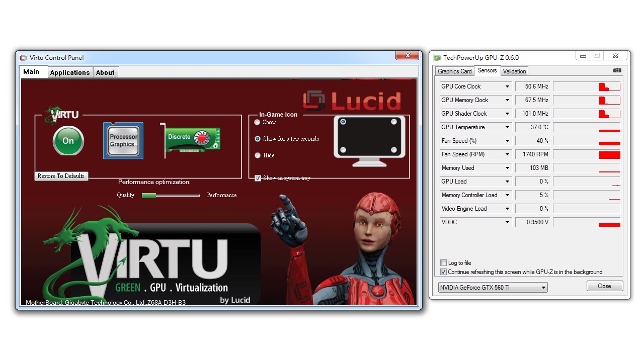This screenshot has height=362, width=644.
Task: Expand the GPU Load dropdown
Action: [507, 182]
